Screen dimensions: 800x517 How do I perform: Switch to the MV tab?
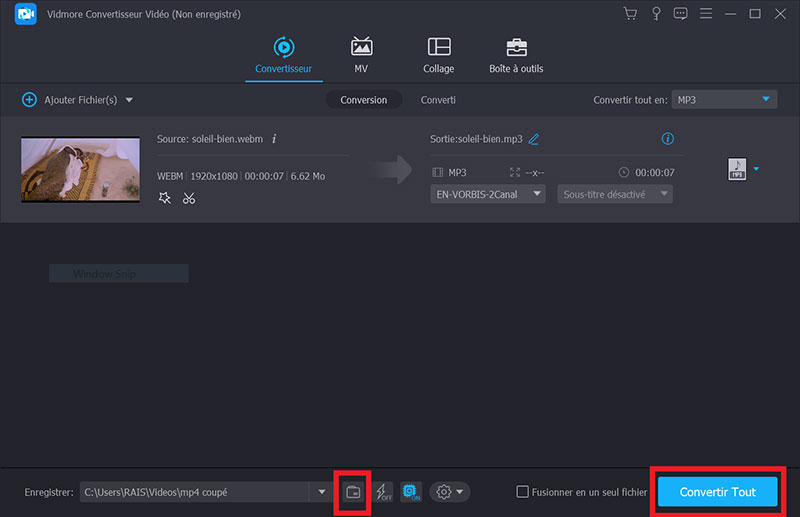click(x=361, y=55)
